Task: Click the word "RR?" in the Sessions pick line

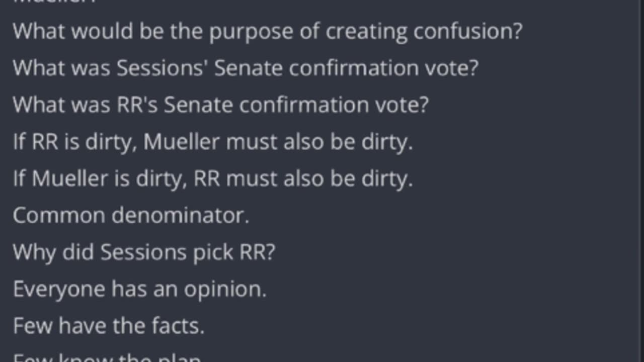Action: pos(258,252)
